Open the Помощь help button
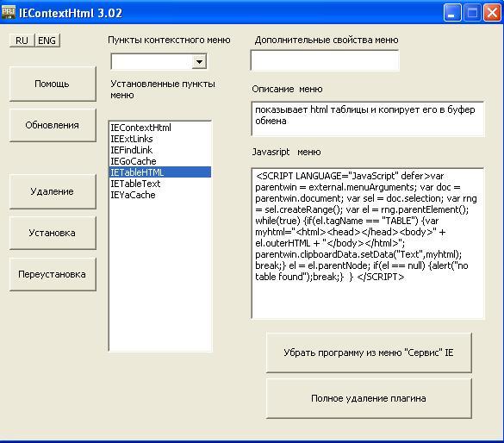 [x=53, y=84]
